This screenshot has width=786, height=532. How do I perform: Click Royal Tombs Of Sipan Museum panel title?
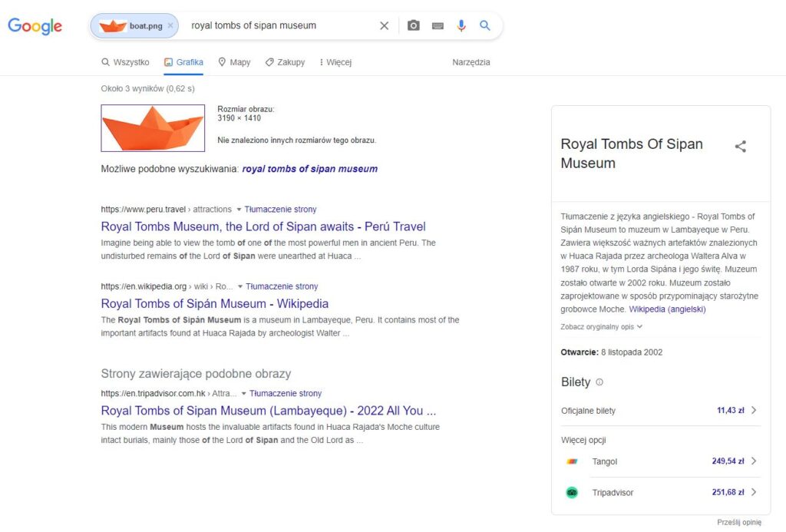point(632,154)
